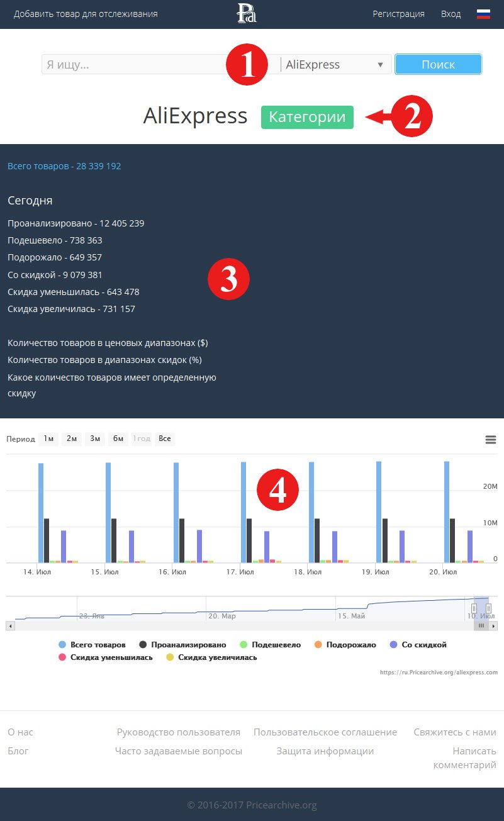Open the Вход login link
Image resolution: width=504 pixels, height=821 pixels.
[451, 14]
